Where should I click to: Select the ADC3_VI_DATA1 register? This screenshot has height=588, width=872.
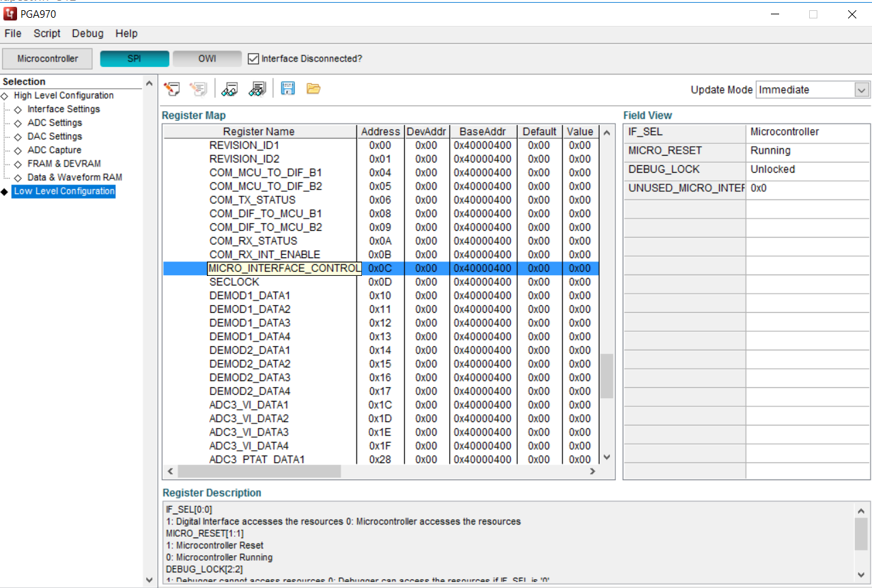[x=381, y=405]
